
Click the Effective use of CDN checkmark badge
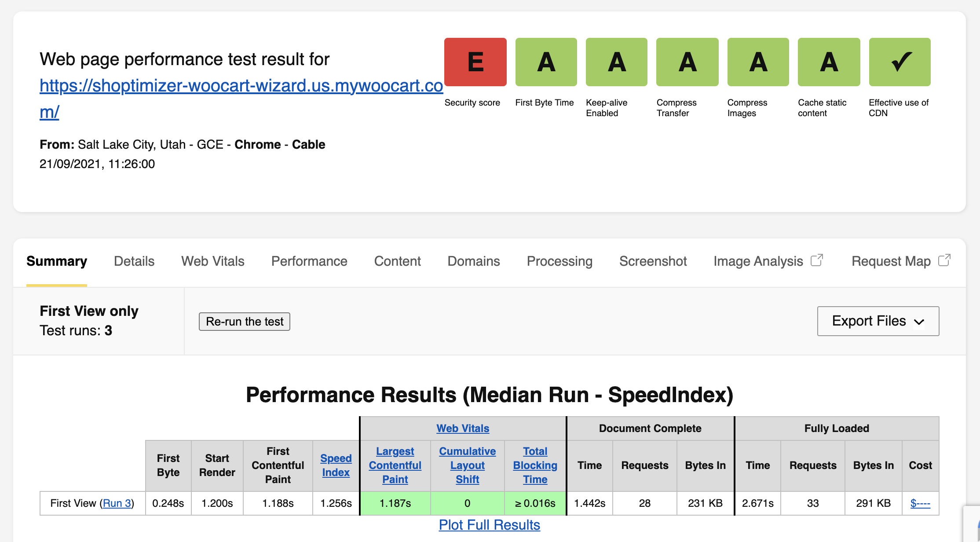click(x=900, y=62)
